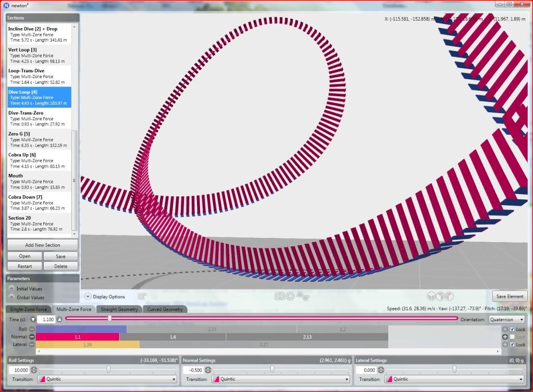Select the Vert Loop [3] section
The image size is (533, 392).
[40, 55]
